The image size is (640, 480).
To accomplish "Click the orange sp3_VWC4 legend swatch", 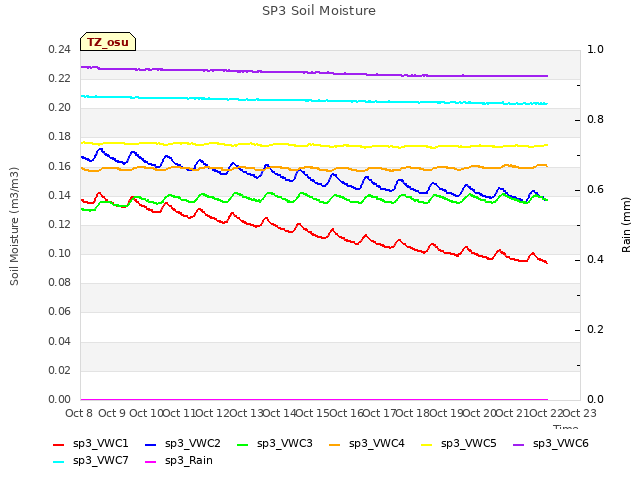I will pos(335,445).
